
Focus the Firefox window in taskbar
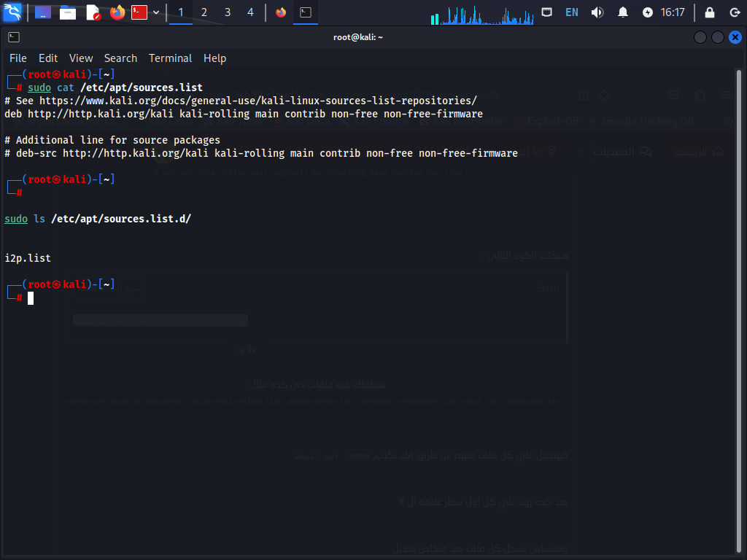tap(281, 12)
